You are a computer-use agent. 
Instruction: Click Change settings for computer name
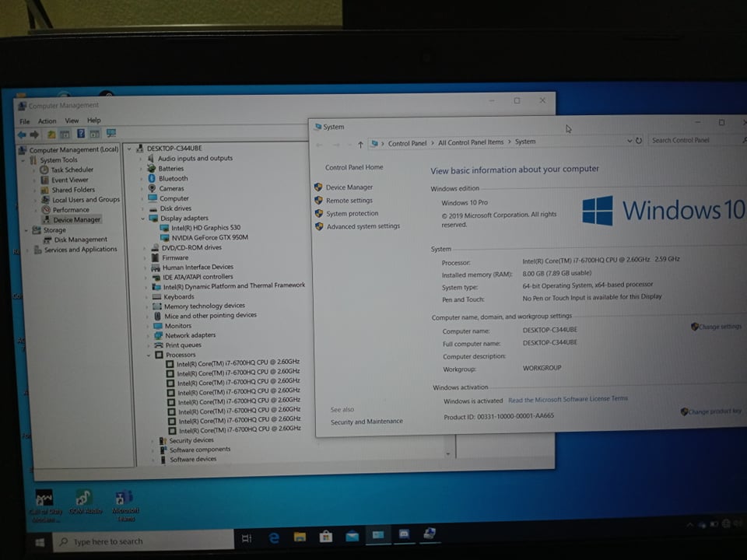pyautogui.click(x=720, y=327)
